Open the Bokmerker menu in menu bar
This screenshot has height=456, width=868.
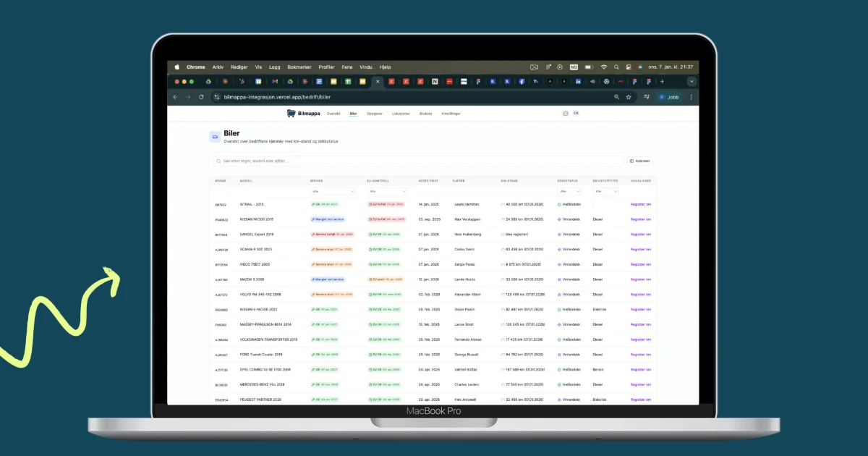[299, 67]
